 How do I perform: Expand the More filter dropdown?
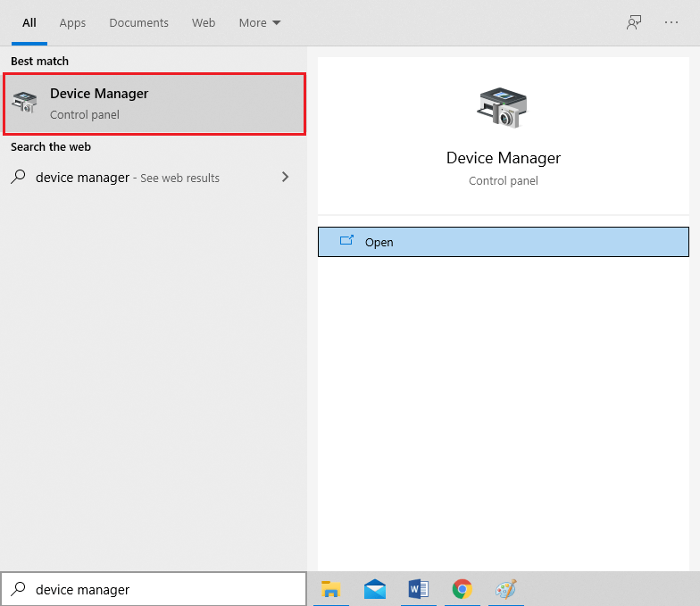(260, 23)
